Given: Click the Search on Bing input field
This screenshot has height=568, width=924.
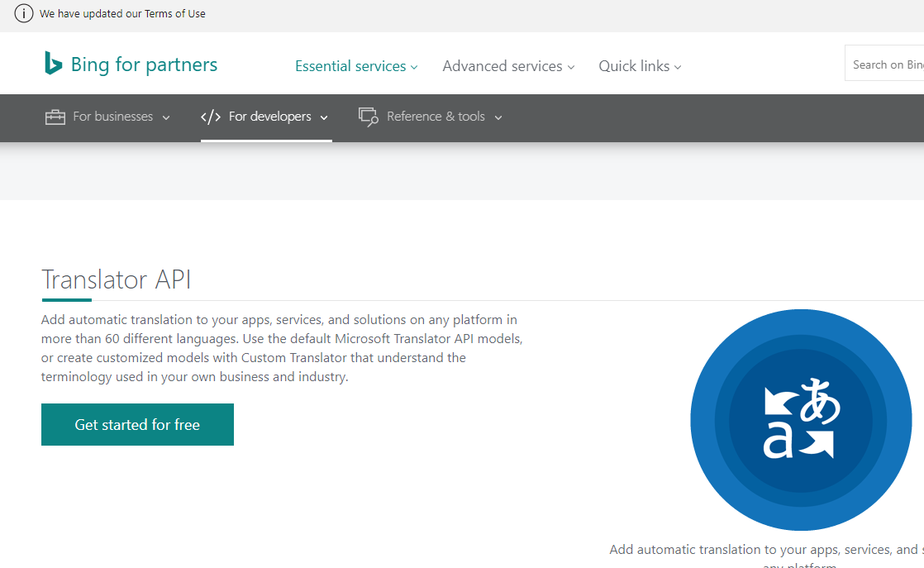Looking at the screenshot, I should 884,64.
